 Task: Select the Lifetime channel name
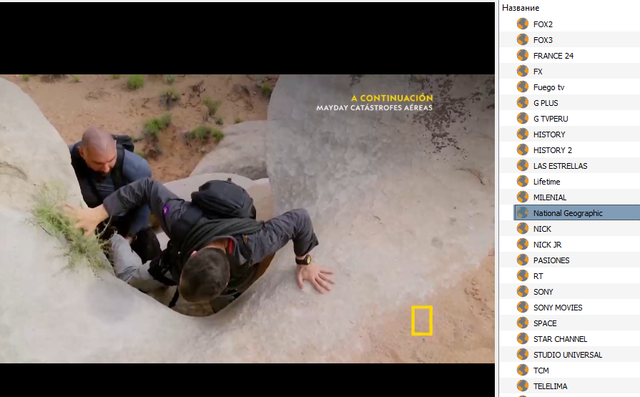click(547, 182)
